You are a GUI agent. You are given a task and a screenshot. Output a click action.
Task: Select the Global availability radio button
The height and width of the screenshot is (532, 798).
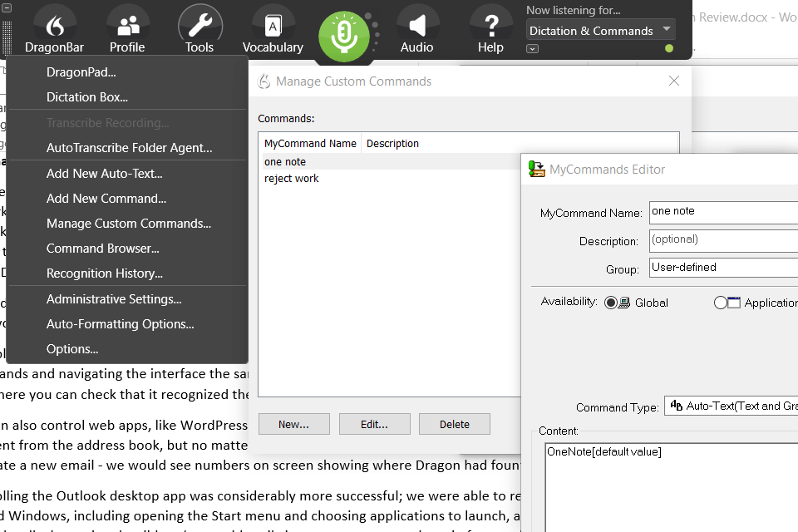[612, 303]
